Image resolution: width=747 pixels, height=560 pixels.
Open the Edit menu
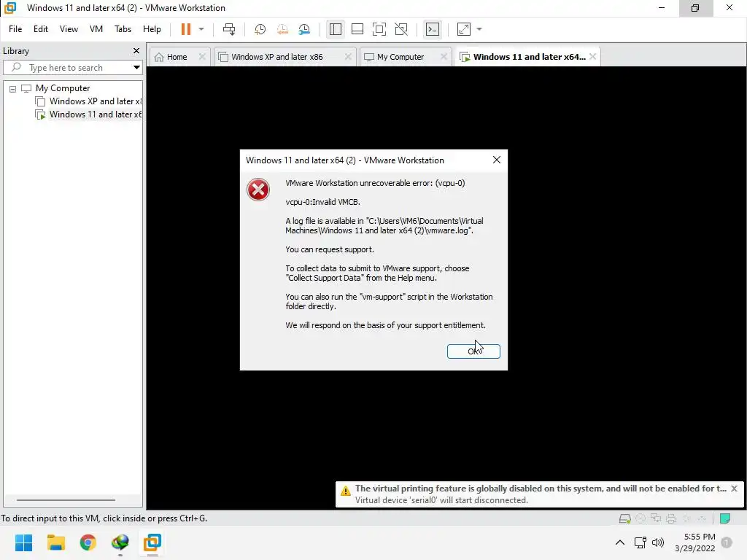coord(41,29)
